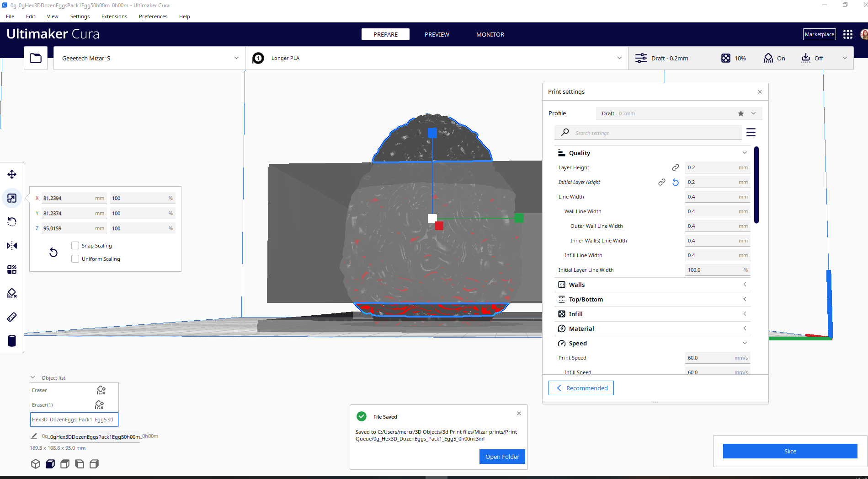Viewport: 868px width, 479px height.
Task: Select the Move tool
Action: (12, 174)
